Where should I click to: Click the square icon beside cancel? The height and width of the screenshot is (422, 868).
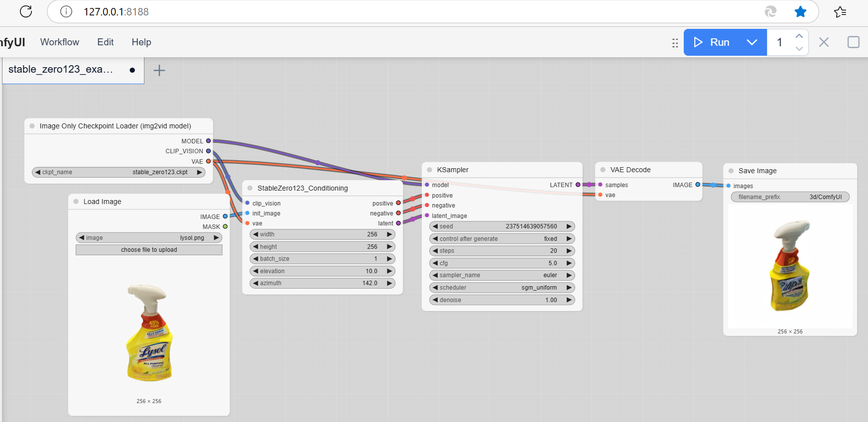853,42
